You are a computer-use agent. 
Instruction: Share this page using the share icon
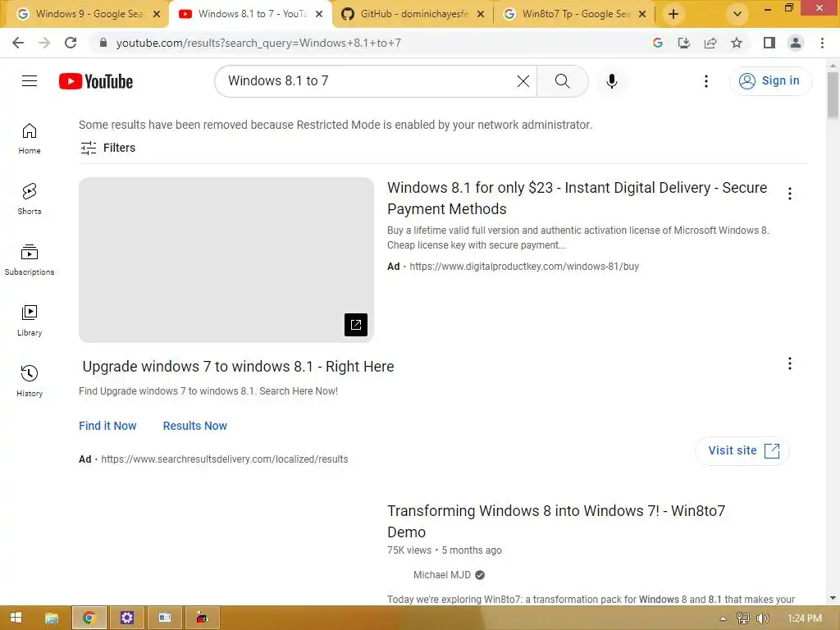point(710,43)
